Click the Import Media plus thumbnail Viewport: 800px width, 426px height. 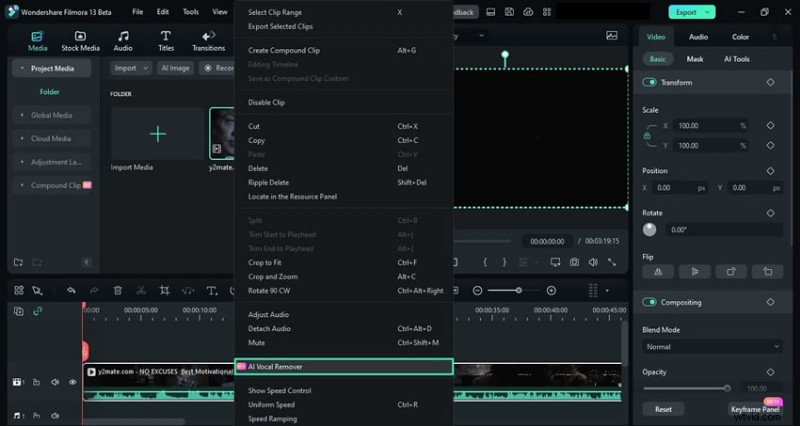[158, 134]
